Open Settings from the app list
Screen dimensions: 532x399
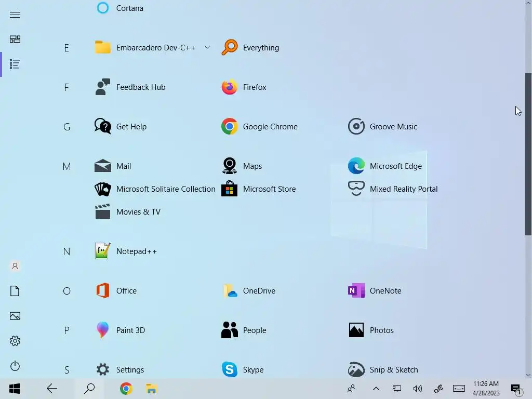[x=119, y=369]
